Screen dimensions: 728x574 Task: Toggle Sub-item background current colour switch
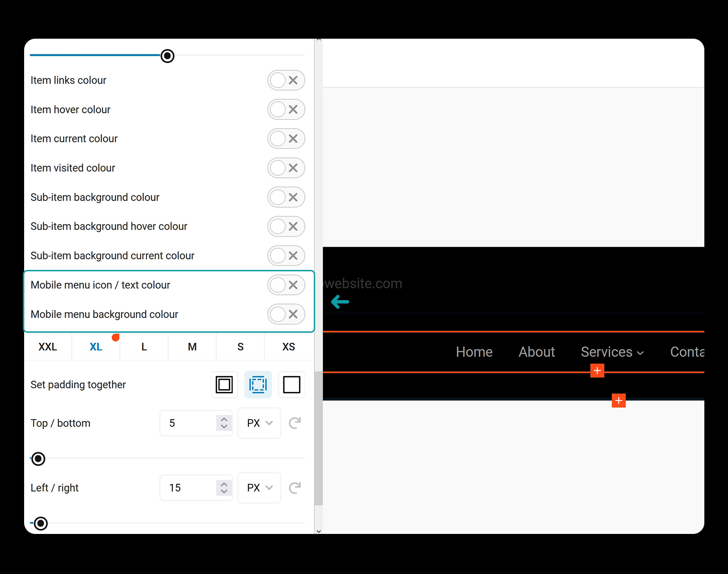[286, 255]
